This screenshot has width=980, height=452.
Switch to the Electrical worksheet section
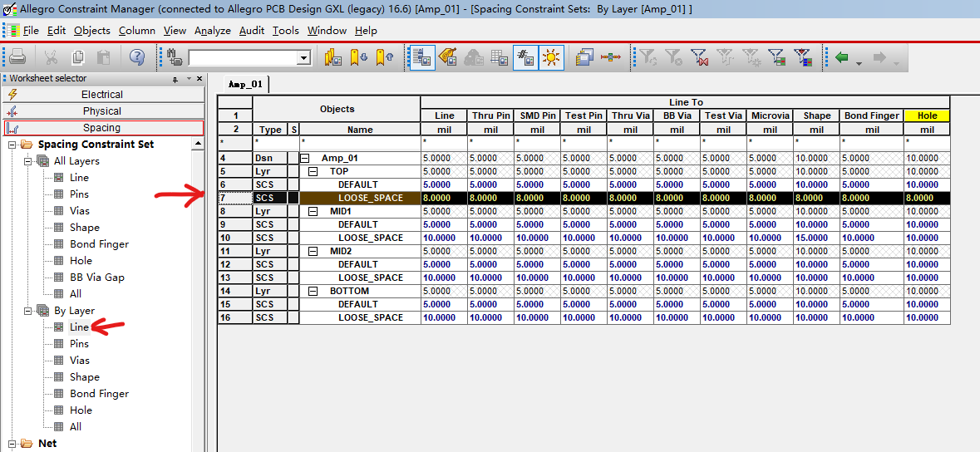102,95
